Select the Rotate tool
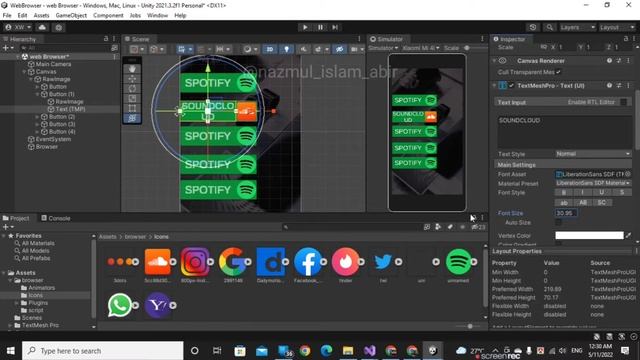The height and width of the screenshot is (360, 640). pos(132,89)
